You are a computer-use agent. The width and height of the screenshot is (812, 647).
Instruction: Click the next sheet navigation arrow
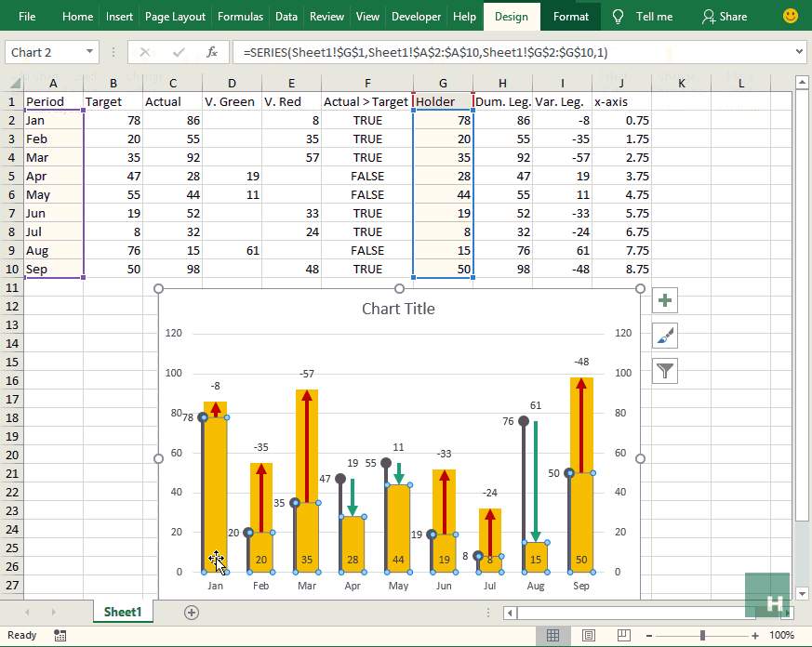[53, 613]
